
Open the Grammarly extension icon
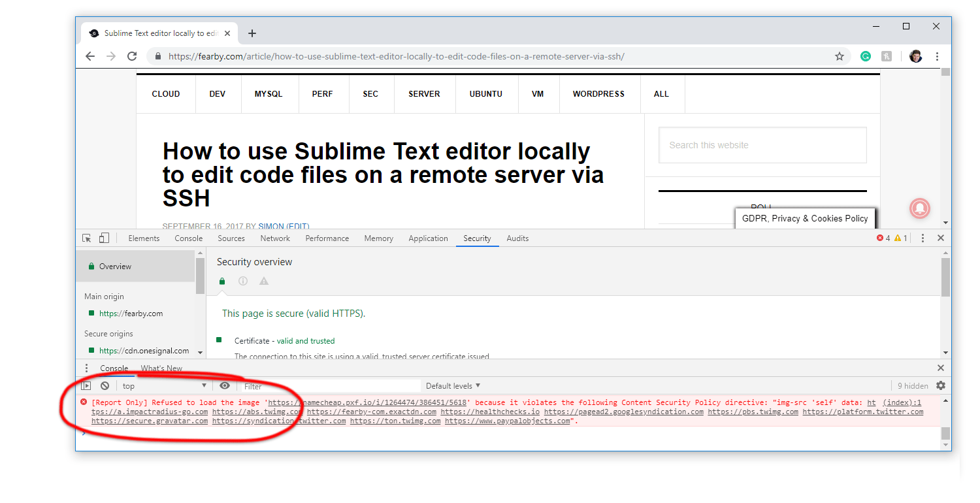point(866,56)
